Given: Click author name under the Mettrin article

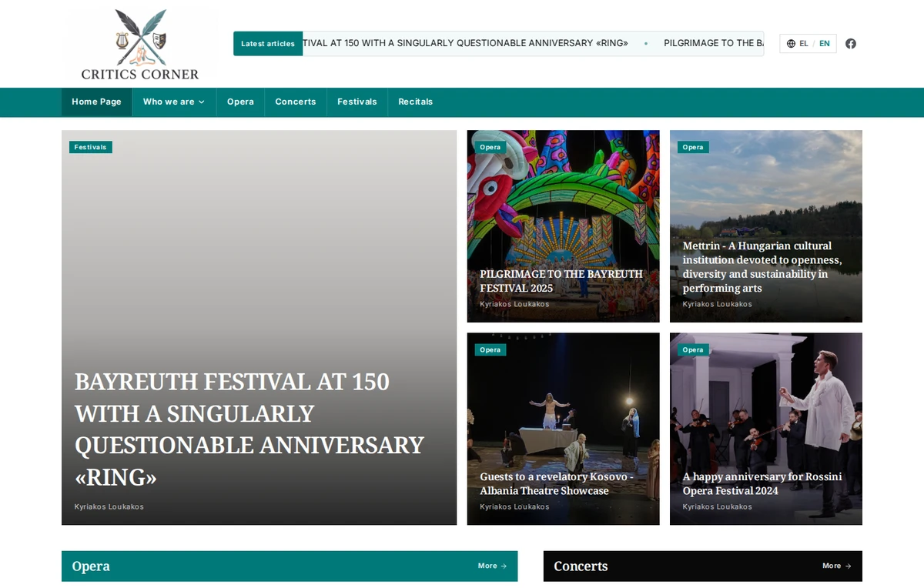Looking at the screenshot, I should (717, 304).
